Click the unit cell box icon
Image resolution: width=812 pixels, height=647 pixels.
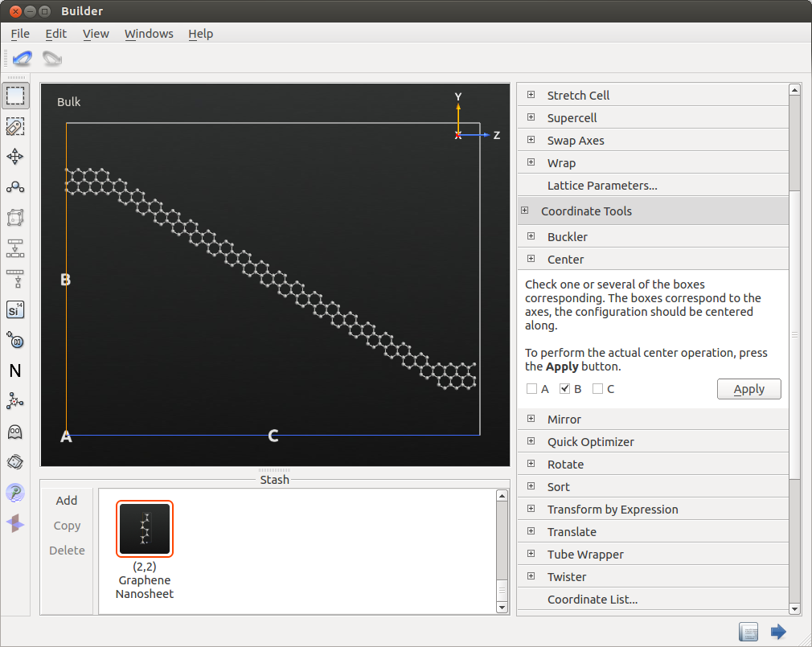click(x=15, y=217)
